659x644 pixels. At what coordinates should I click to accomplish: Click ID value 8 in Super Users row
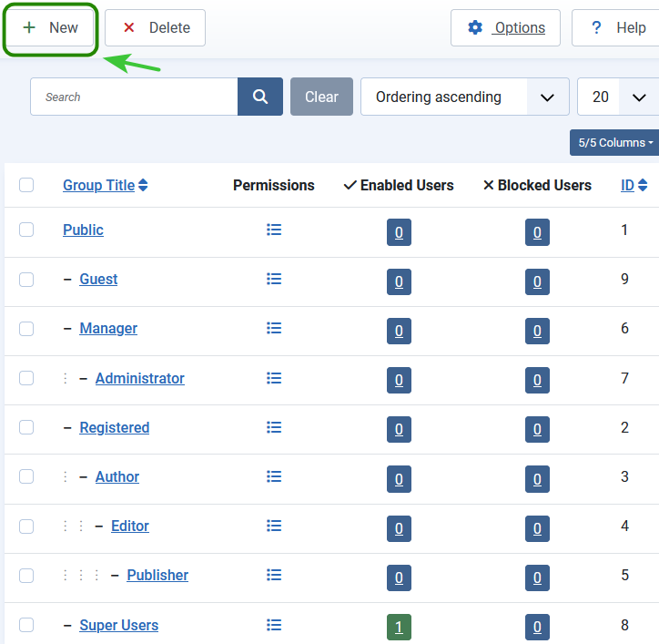coord(624,625)
